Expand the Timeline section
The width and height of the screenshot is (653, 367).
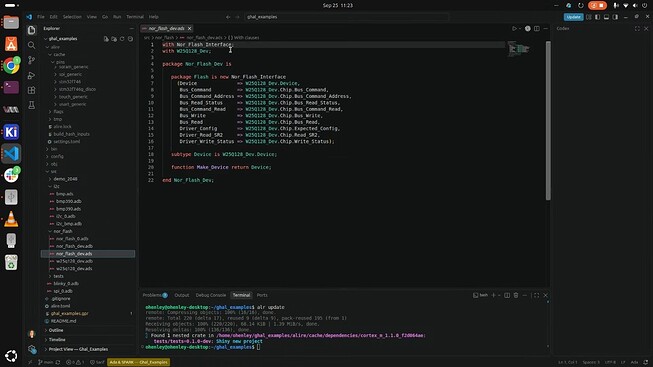coord(57,340)
